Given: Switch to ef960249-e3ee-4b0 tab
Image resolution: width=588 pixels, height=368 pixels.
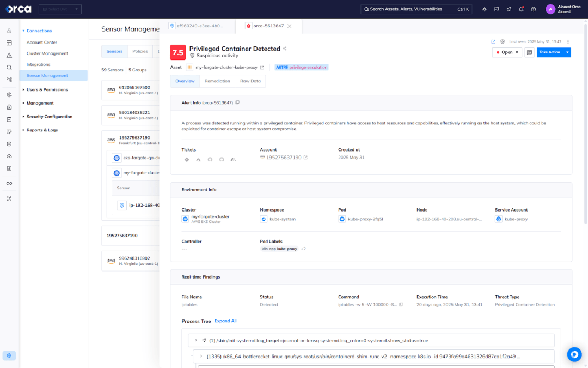Looking at the screenshot, I should coord(197,26).
